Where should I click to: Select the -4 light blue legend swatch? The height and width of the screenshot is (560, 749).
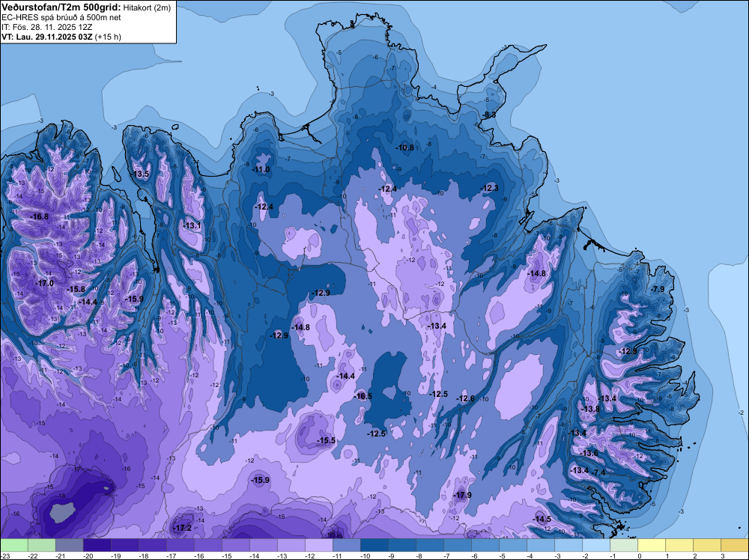click(x=541, y=545)
